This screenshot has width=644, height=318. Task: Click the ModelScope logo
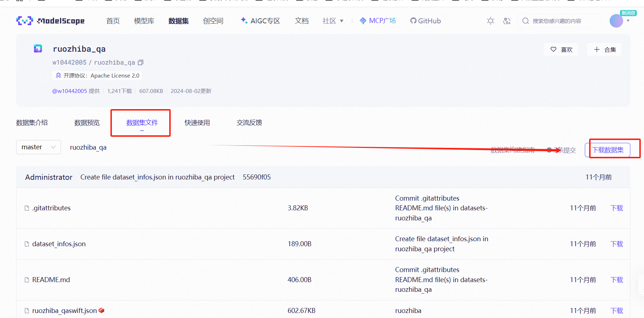pyautogui.click(x=51, y=21)
